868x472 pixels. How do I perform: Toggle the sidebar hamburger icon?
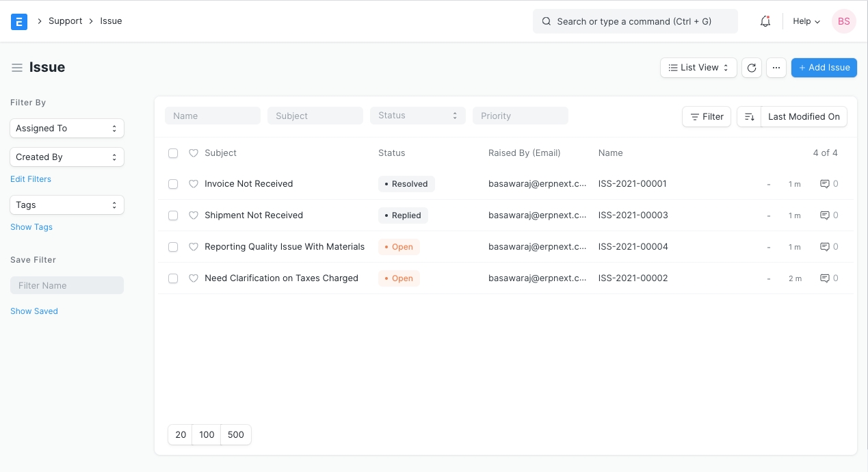click(17, 68)
